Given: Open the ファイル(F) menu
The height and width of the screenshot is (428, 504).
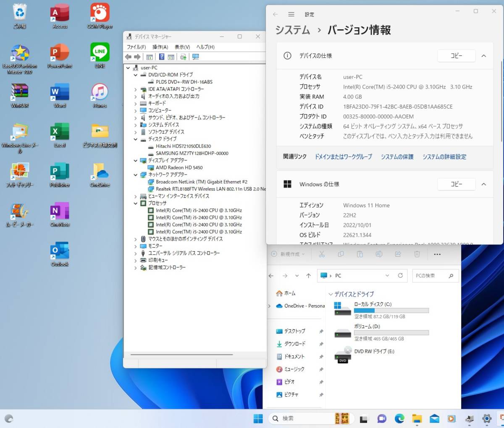Looking at the screenshot, I should coord(136,47).
